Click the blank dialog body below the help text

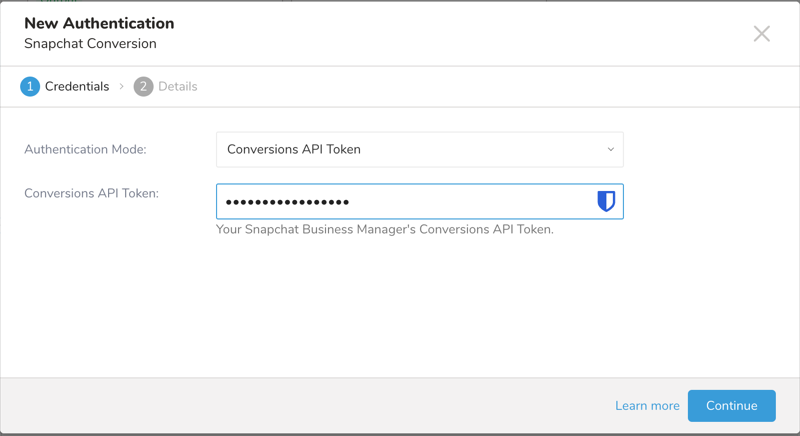coord(400,310)
